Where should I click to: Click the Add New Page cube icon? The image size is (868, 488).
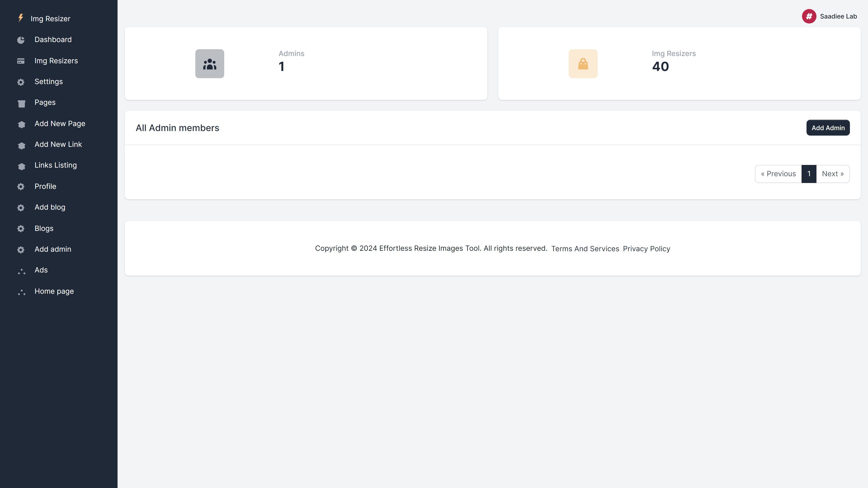click(x=21, y=124)
